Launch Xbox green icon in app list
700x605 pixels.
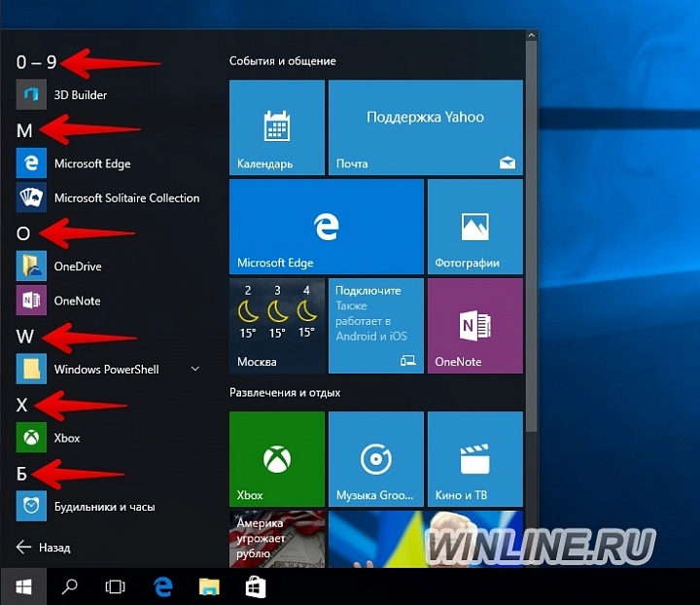[31, 438]
